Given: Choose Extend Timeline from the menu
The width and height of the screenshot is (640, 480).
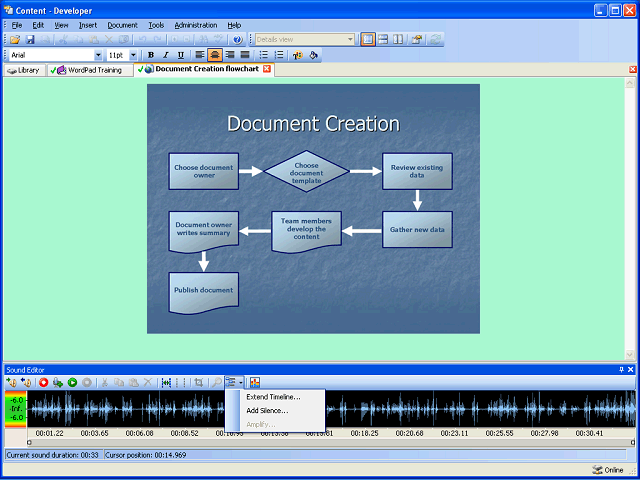Looking at the screenshot, I should [x=272, y=397].
